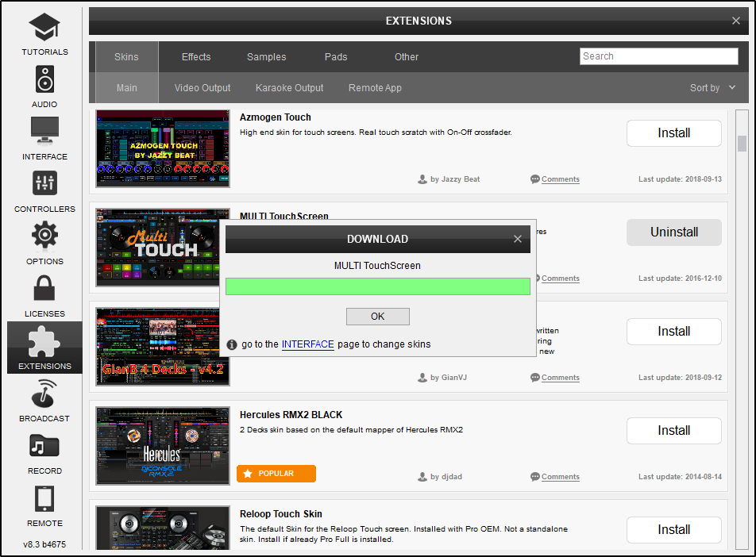Close the Download dialog
756x557 pixels.
tap(518, 239)
